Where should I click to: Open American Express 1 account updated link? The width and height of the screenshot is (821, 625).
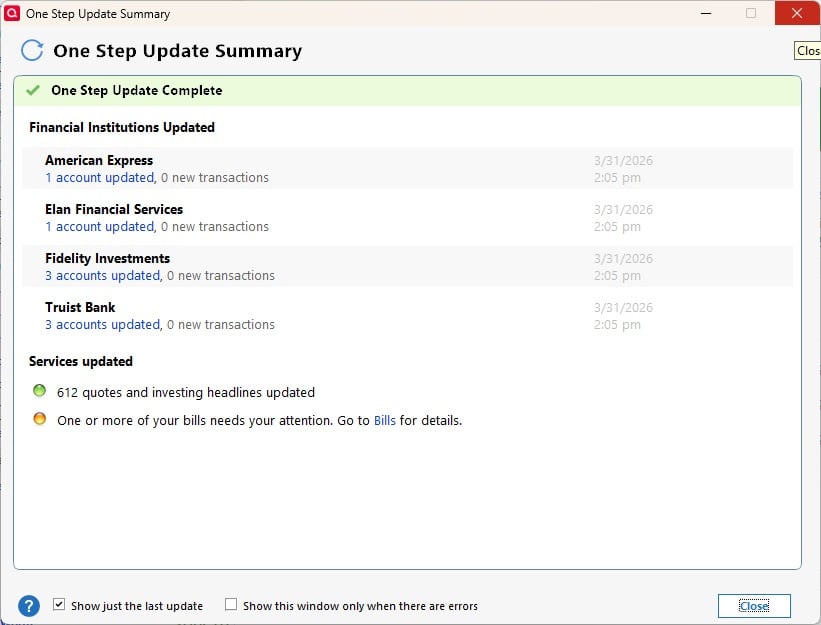(99, 177)
